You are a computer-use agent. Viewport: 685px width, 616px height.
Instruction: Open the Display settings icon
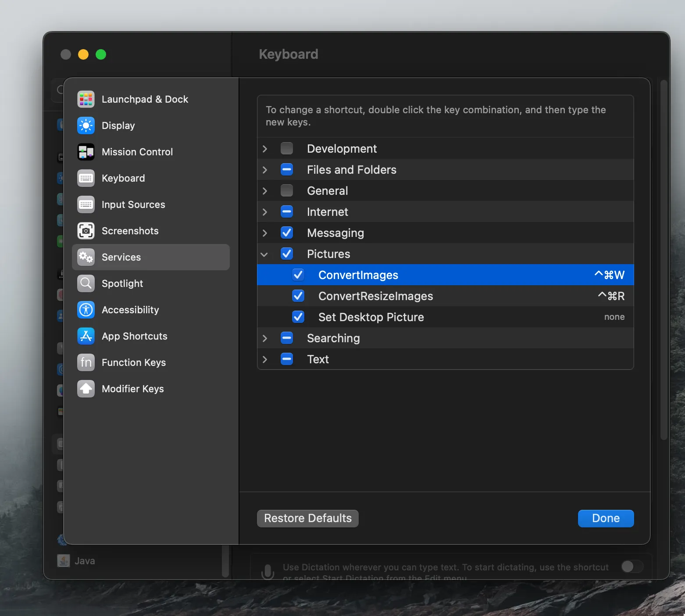pyautogui.click(x=86, y=125)
